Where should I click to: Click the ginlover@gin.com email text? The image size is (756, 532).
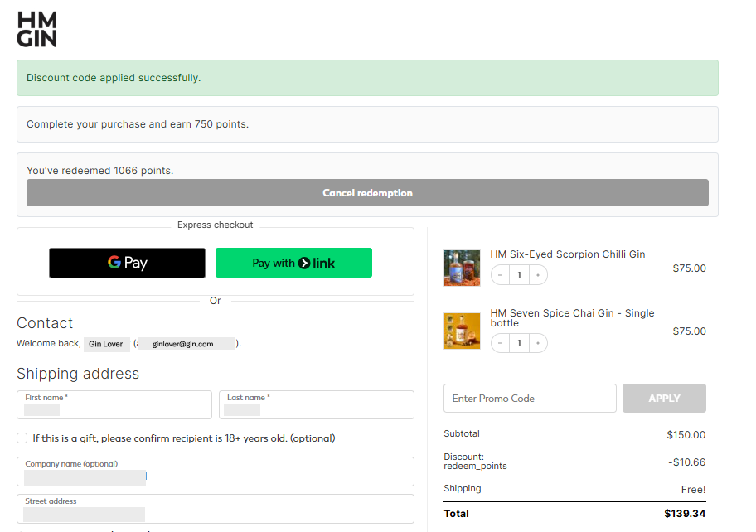coord(182,344)
